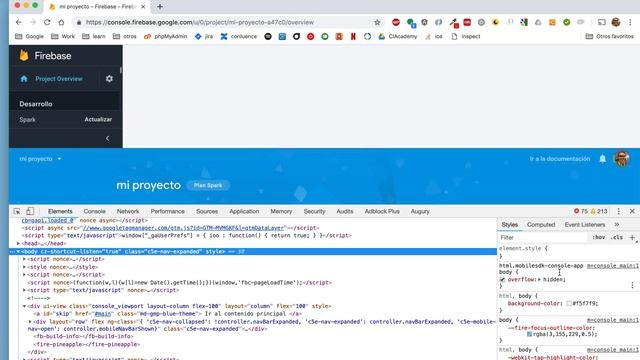Open the Performance tab

(168, 211)
